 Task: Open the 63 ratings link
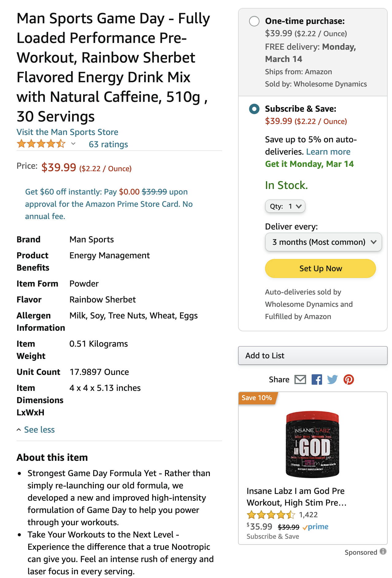(x=108, y=144)
